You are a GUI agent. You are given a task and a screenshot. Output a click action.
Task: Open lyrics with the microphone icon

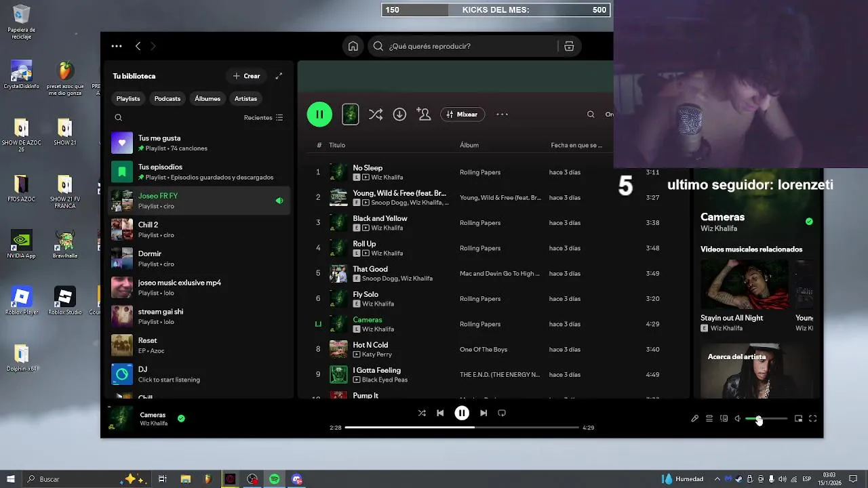[x=694, y=419]
